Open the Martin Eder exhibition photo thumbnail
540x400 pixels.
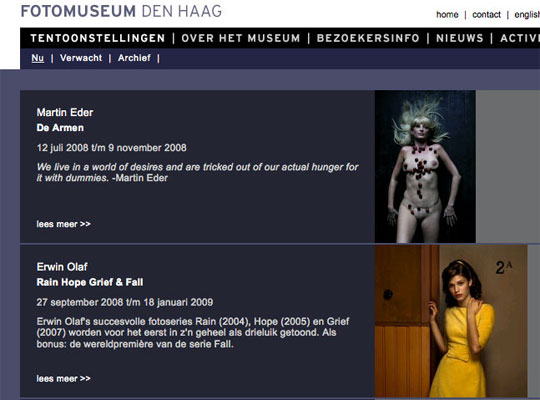point(425,166)
